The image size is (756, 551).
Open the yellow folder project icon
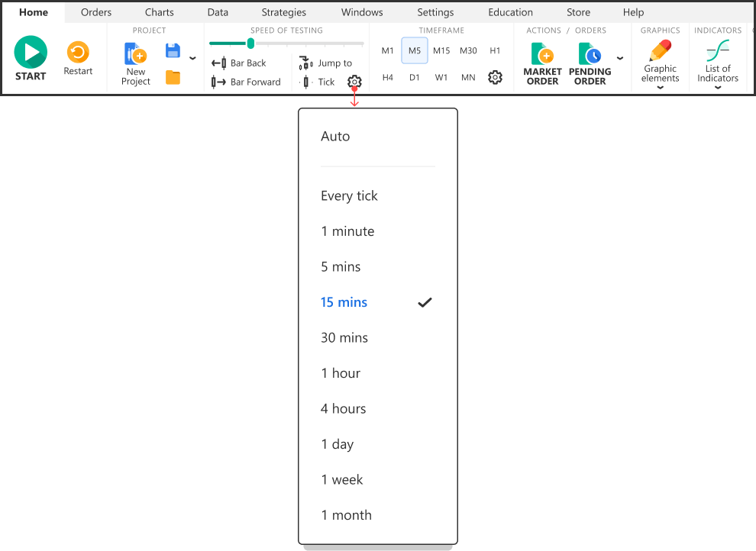pyautogui.click(x=173, y=77)
